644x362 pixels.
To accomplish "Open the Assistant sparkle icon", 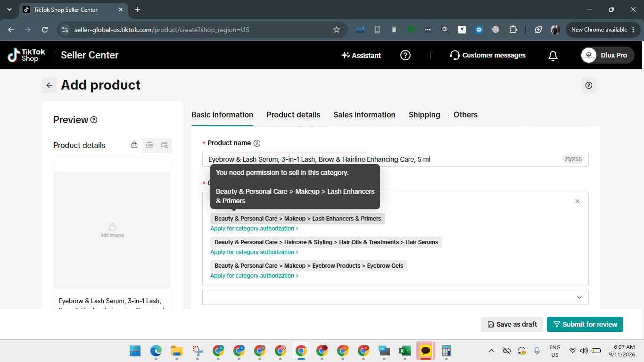I will pos(346,55).
